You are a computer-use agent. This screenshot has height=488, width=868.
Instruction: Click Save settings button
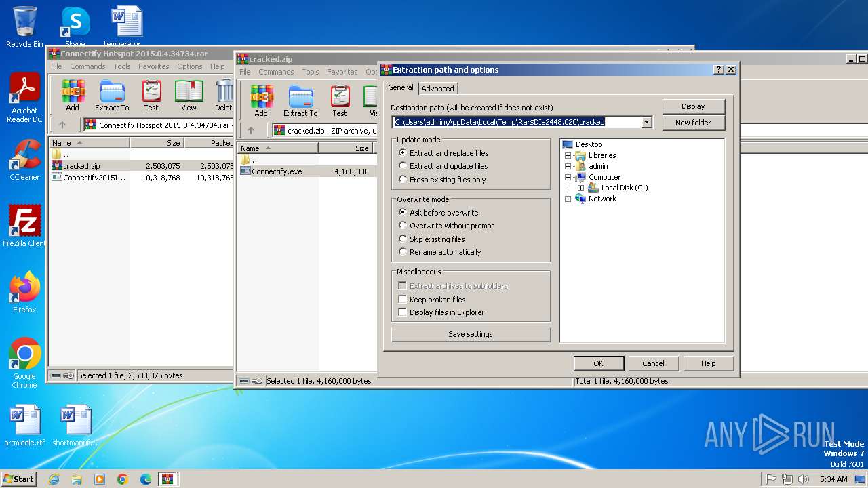pos(471,334)
